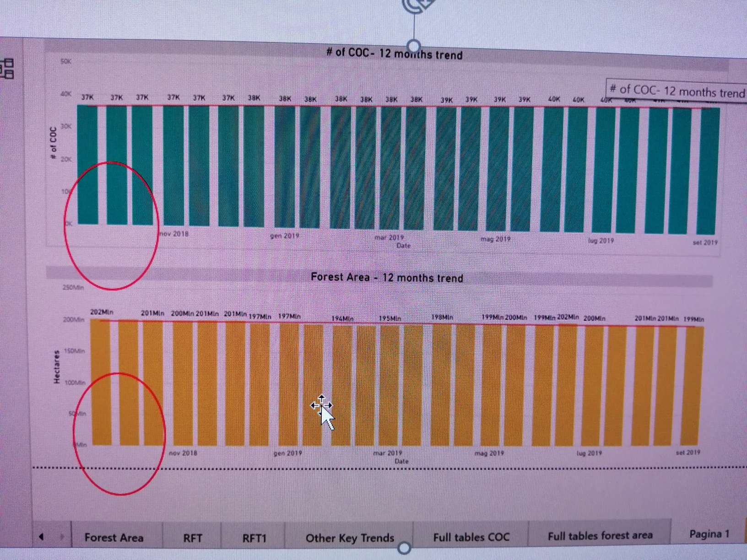
Task: Click the '# of COC- 12 months trend' chart title
Action: pos(394,54)
